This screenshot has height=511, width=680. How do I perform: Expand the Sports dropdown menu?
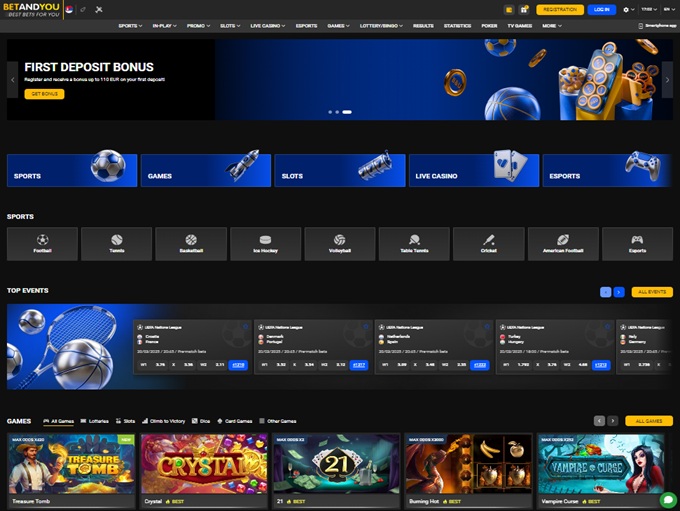(x=130, y=25)
